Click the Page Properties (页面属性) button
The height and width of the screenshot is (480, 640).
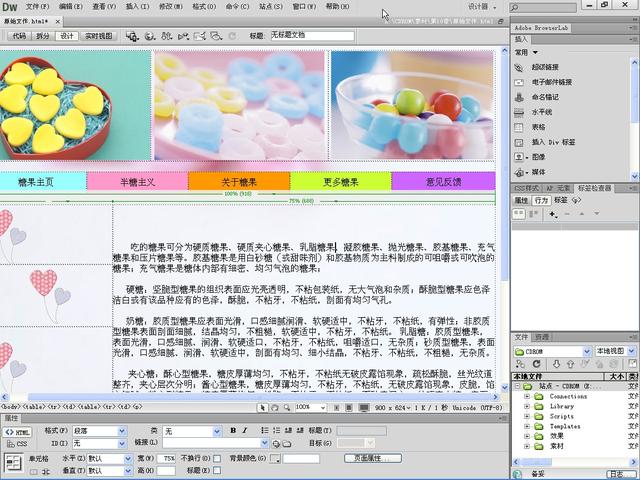tap(373, 458)
